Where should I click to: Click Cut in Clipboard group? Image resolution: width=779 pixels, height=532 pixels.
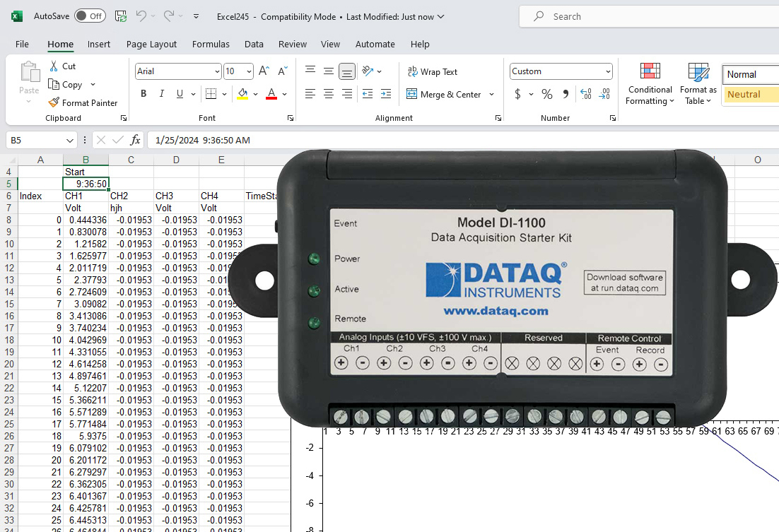click(63, 66)
